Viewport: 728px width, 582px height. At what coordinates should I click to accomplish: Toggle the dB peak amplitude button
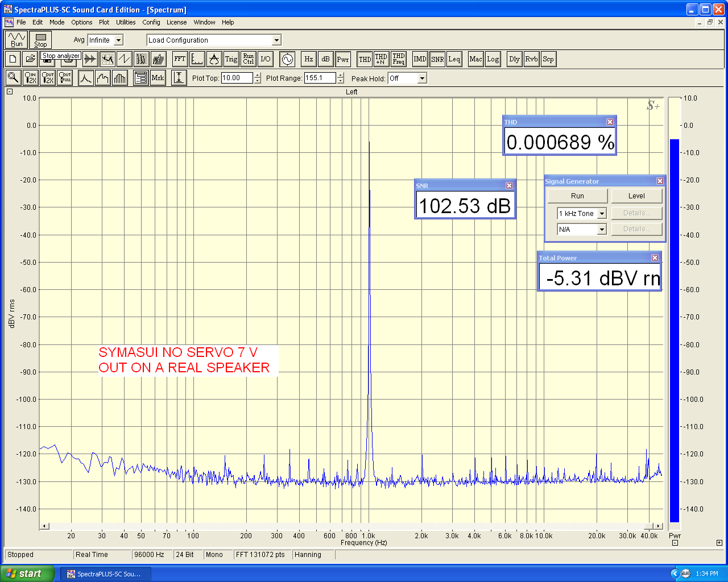325,59
